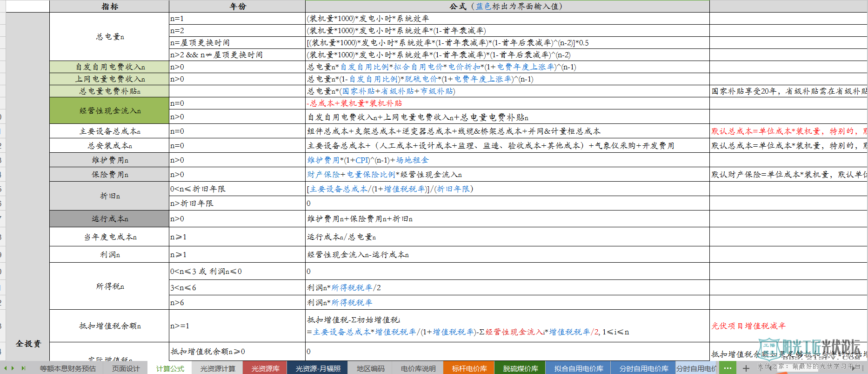Switch to the 拟合自用电价库 sheet tab

[x=578, y=368]
